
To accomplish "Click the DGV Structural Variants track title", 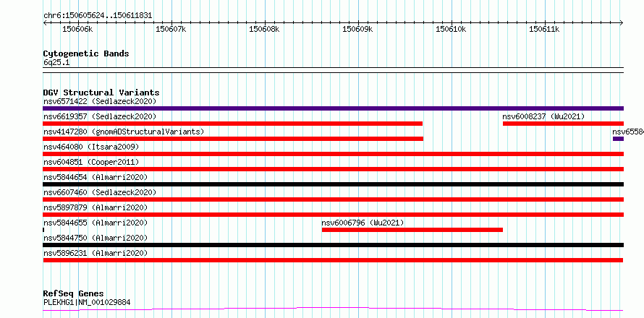I will [101, 93].
